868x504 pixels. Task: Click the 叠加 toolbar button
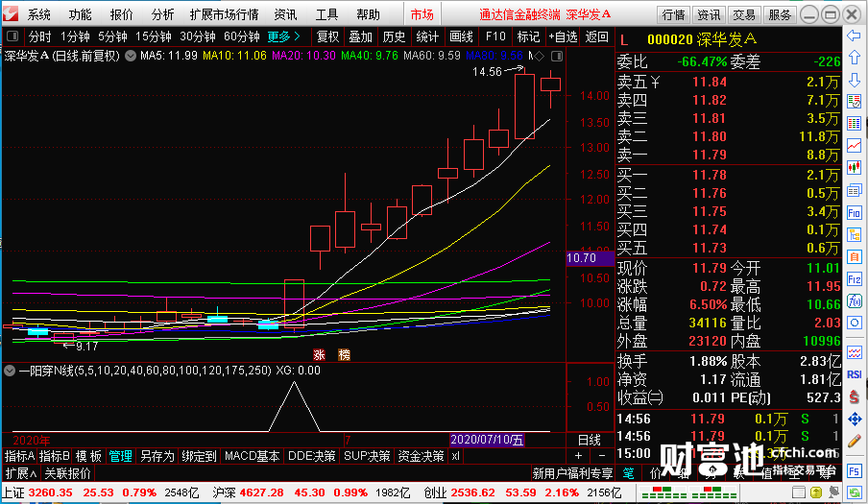360,36
